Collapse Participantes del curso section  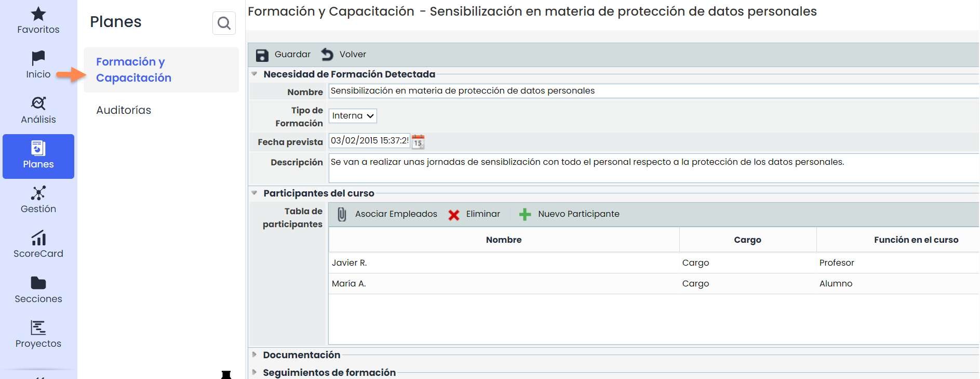click(x=254, y=193)
